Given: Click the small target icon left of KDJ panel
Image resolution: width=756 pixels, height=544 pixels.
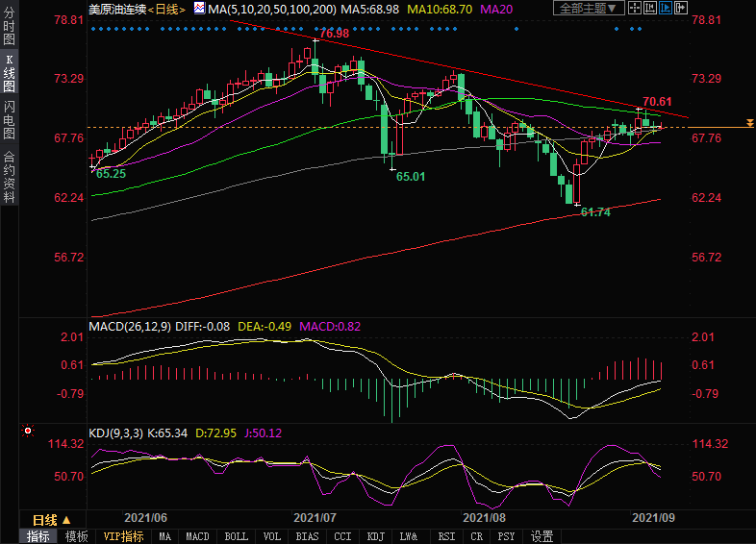Looking at the screenshot, I should pyautogui.click(x=28, y=432).
